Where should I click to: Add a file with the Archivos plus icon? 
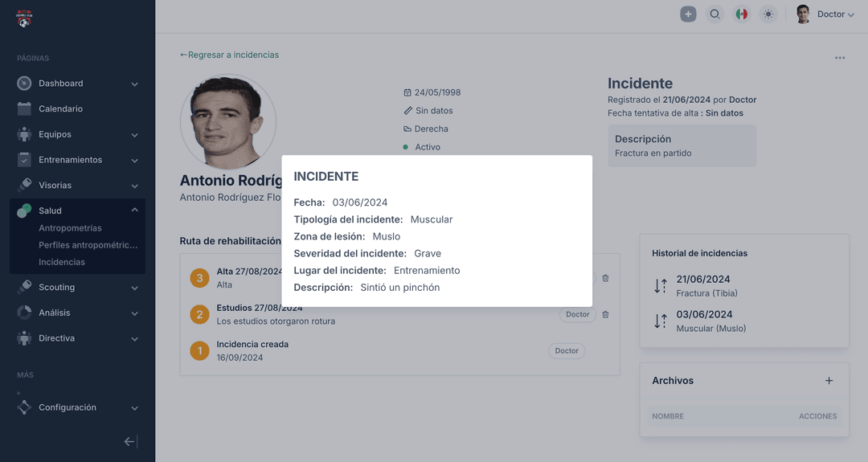(829, 381)
